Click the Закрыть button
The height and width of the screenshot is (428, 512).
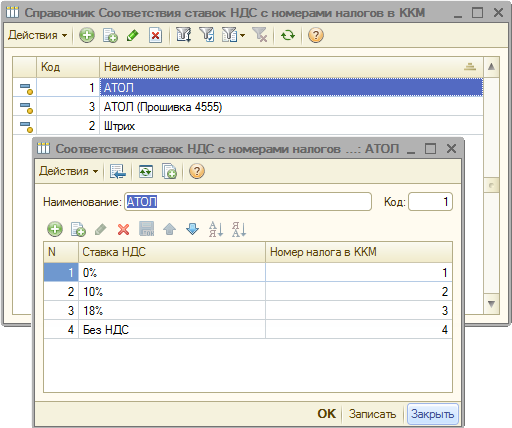click(x=432, y=414)
